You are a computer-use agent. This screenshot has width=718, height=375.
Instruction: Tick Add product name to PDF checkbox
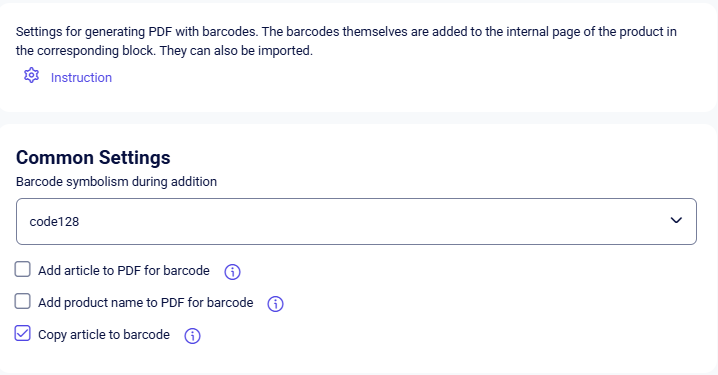click(22, 301)
